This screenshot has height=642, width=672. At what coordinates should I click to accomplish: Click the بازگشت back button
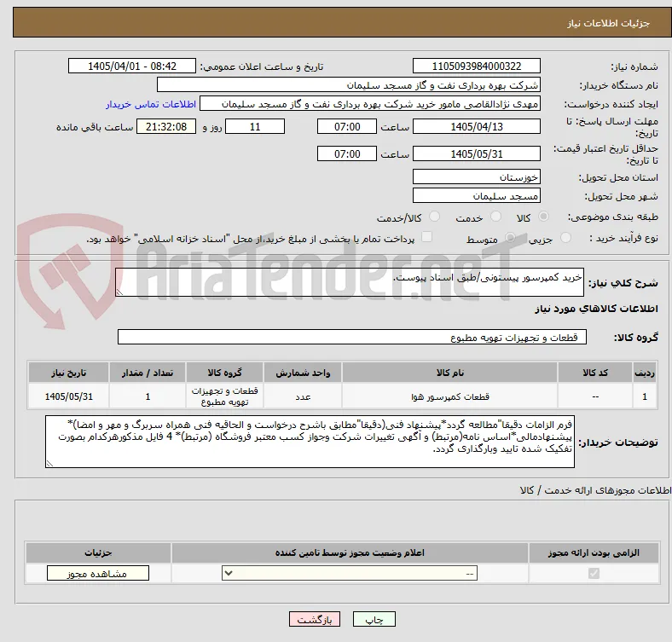[x=315, y=619]
